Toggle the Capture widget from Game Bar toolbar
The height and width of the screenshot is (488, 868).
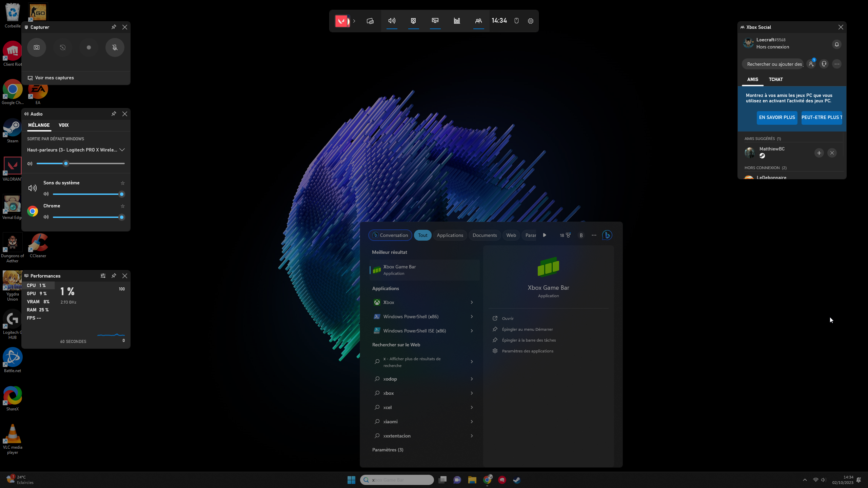pos(414,21)
